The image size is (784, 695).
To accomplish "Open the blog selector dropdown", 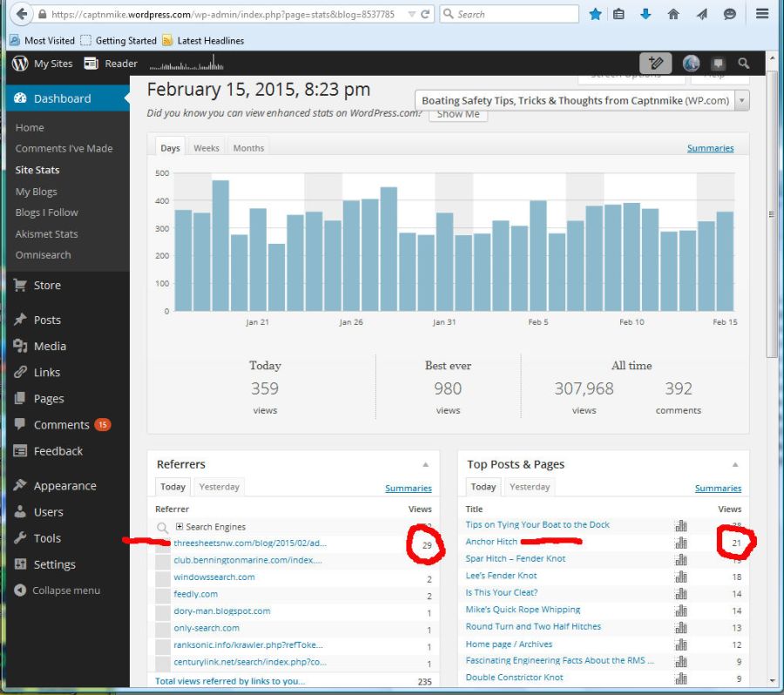I will click(x=741, y=100).
